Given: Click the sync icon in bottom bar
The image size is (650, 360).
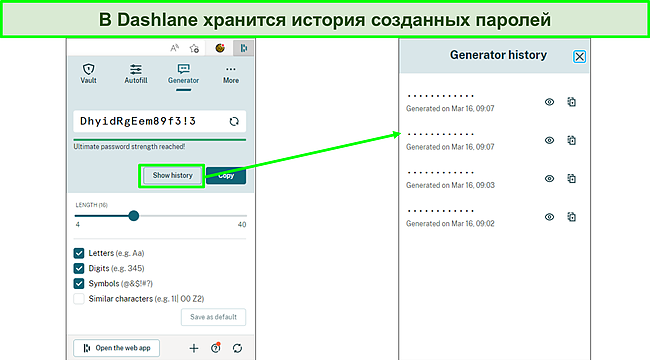Looking at the screenshot, I should [x=237, y=348].
